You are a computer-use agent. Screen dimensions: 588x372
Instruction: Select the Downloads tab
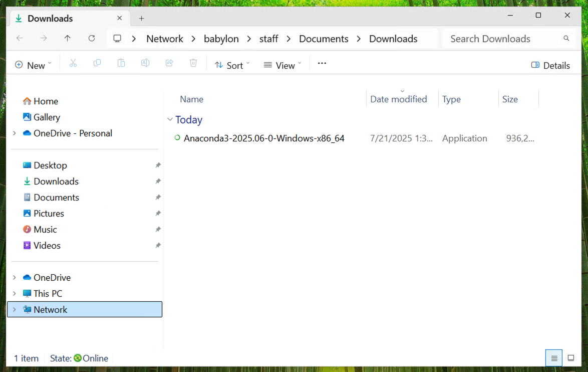coord(70,19)
